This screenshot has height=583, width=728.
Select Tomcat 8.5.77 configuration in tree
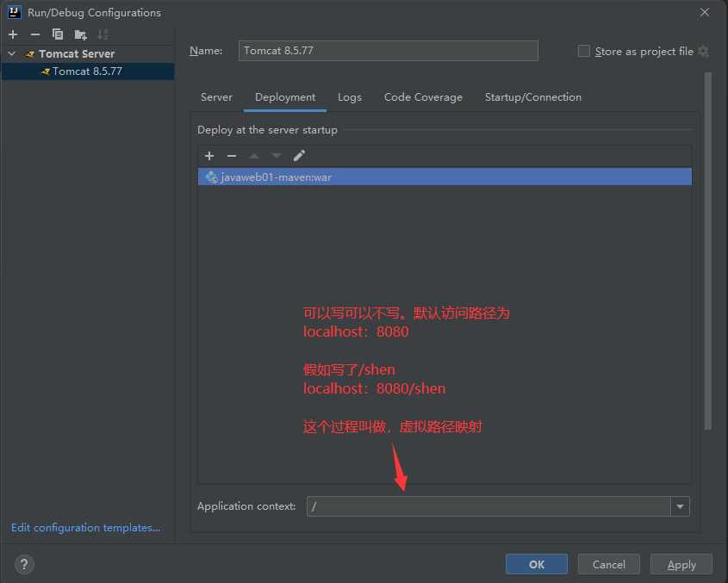87,71
